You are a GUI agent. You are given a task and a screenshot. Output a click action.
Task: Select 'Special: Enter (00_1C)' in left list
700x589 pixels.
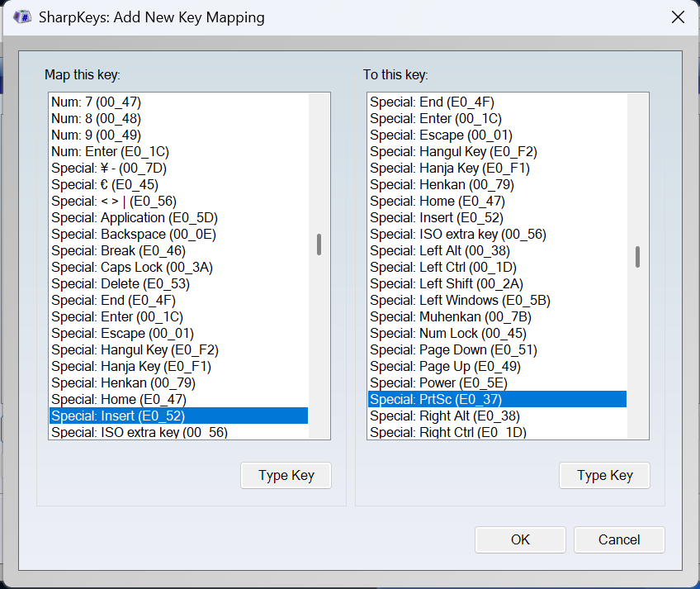pyautogui.click(x=178, y=317)
